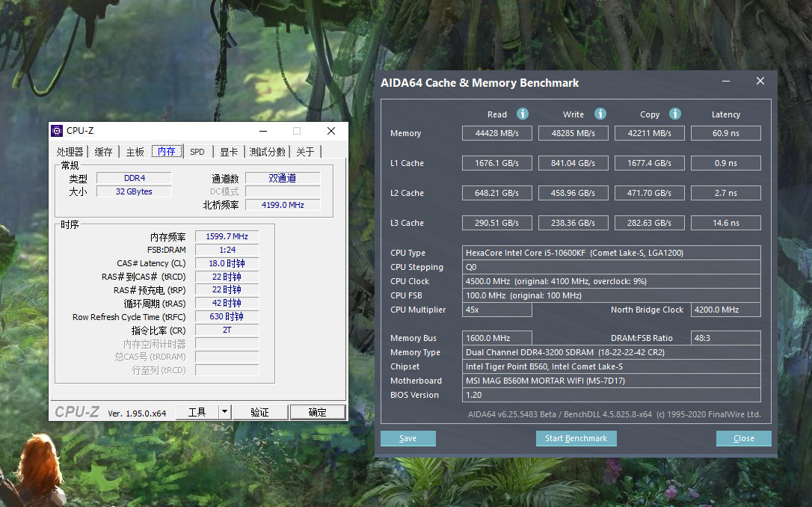
Task: Switch to the 缓存 tab in CPU-Z
Action: [104, 152]
